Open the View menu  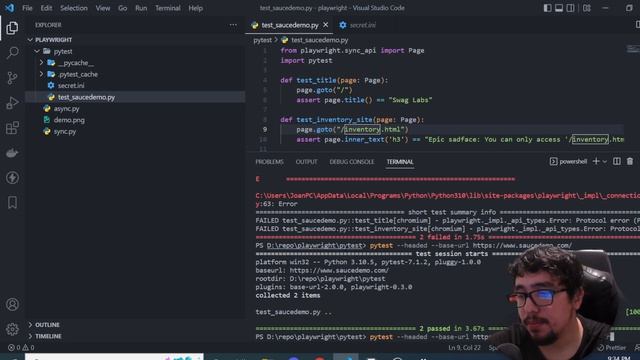coord(103,8)
